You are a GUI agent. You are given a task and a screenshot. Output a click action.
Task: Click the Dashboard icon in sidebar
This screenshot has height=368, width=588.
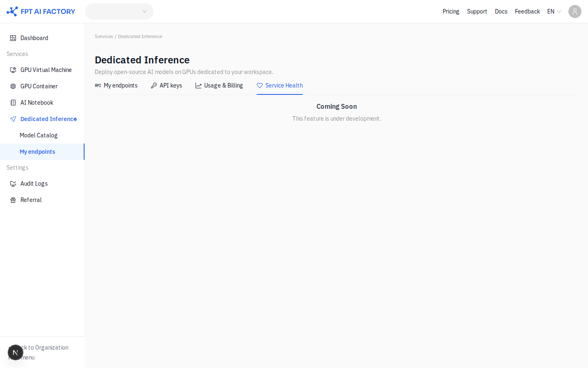(13, 38)
